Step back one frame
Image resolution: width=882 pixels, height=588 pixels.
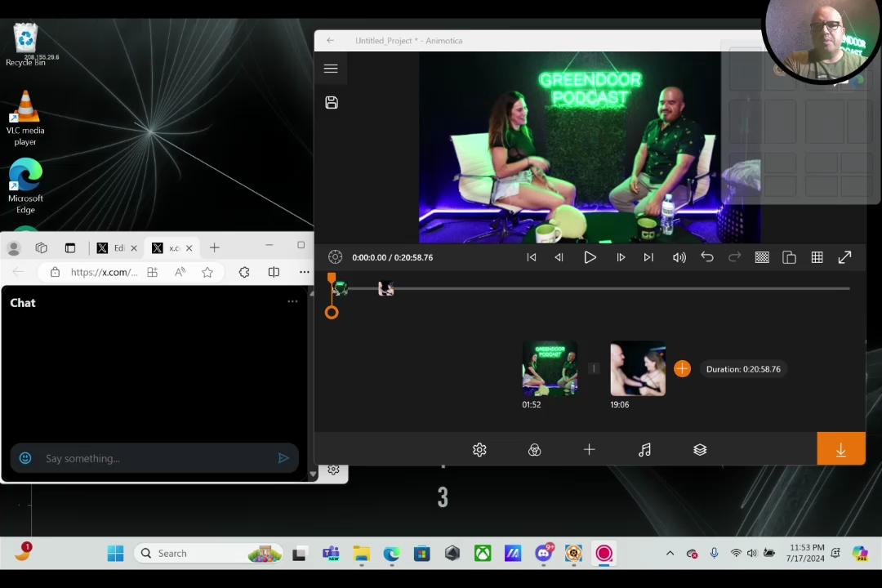click(x=559, y=257)
